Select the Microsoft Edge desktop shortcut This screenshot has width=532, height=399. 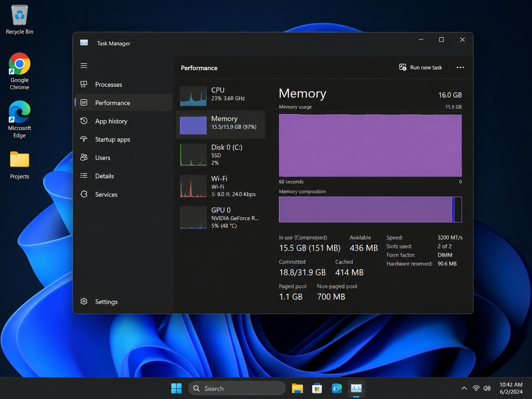[x=19, y=119]
